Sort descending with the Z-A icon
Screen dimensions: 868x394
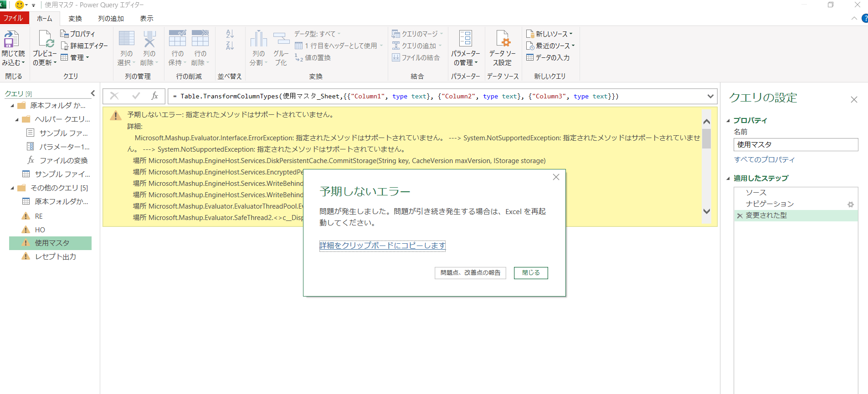point(230,46)
